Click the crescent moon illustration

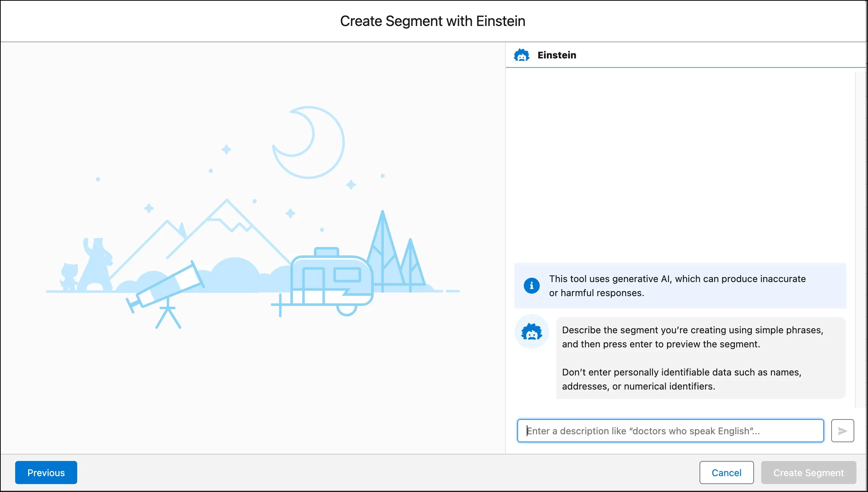tap(308, 142)
